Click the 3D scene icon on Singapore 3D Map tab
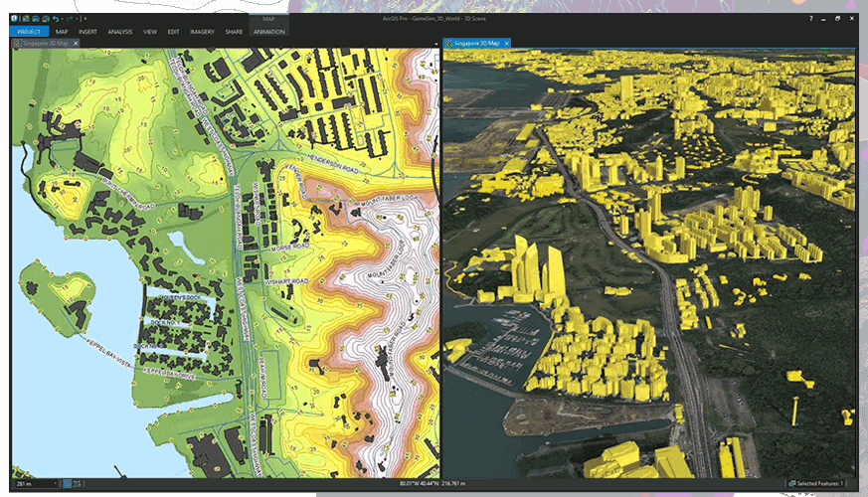 click(x=448, y=43)
